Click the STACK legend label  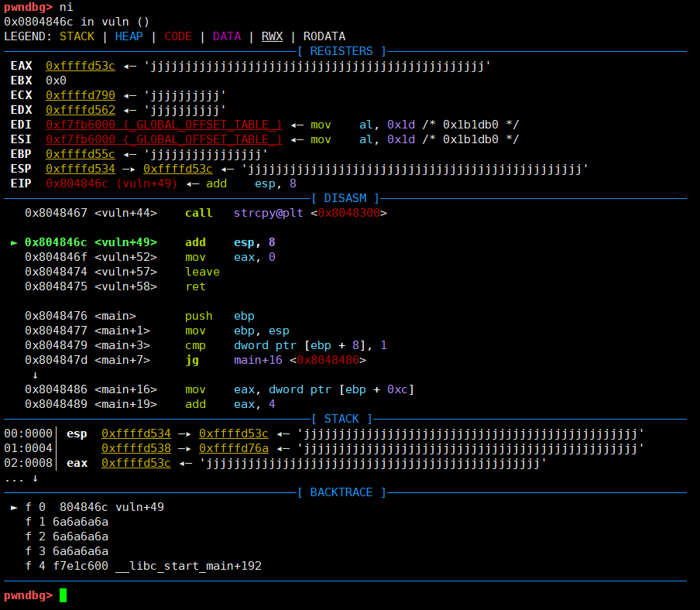(x=77, y=36)
